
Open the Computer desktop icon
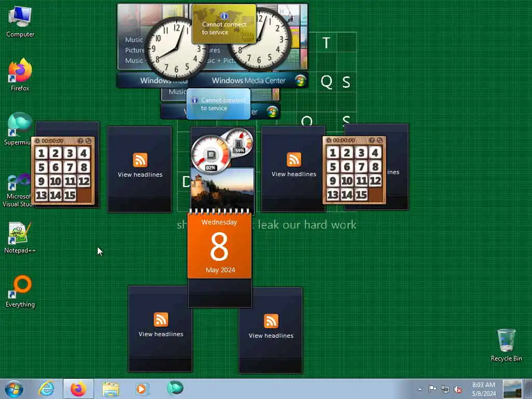tap(20, 22)
